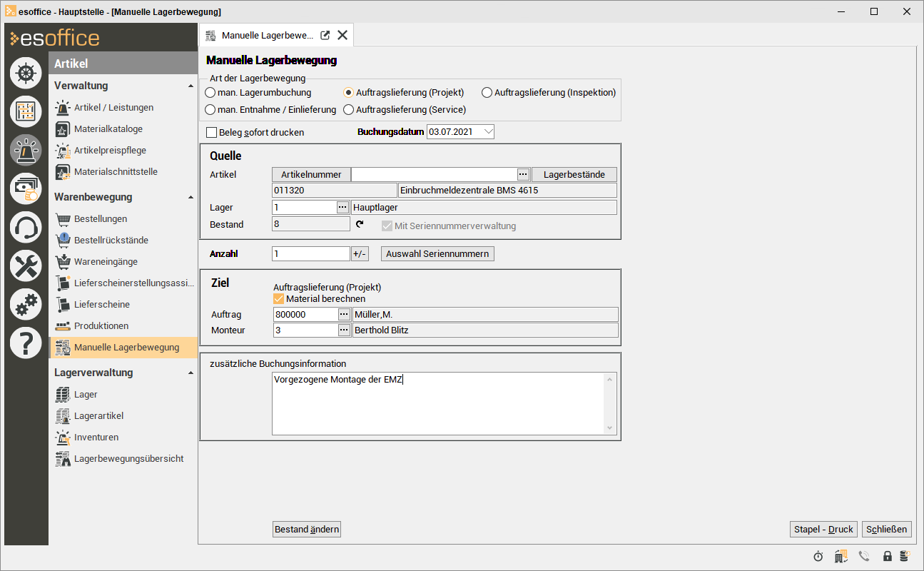The width and height of the screenshot is (924, 571).
Task: Click the stopwatch icon in status bar
Action: tap(818, 556)
